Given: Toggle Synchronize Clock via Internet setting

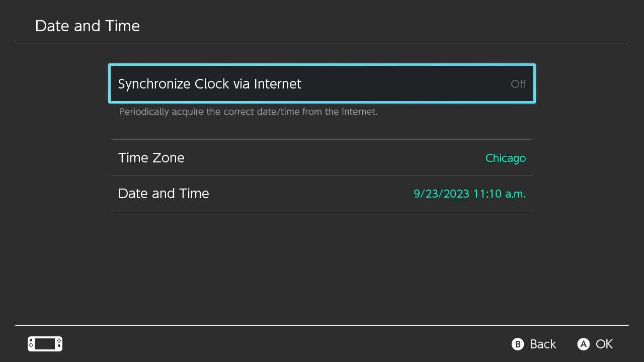Looking at the screenshot, I should (322, 84).
